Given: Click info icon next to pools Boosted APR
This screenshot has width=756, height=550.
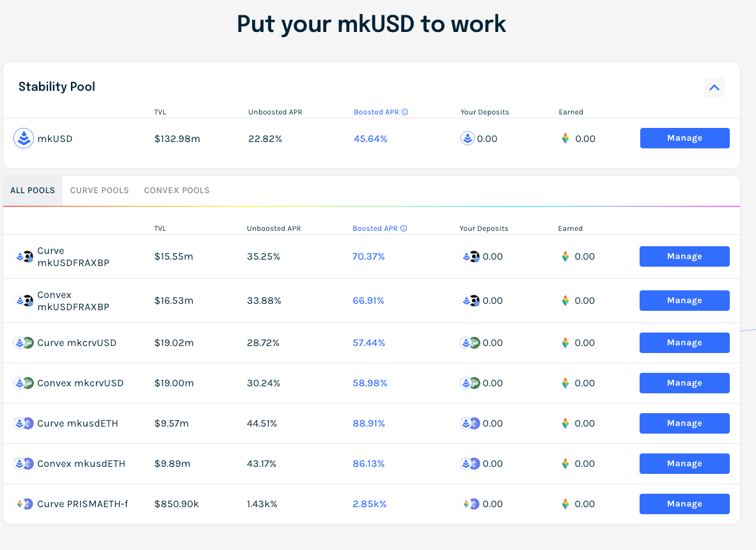Looking at the screenshot, I should point(404,229).
